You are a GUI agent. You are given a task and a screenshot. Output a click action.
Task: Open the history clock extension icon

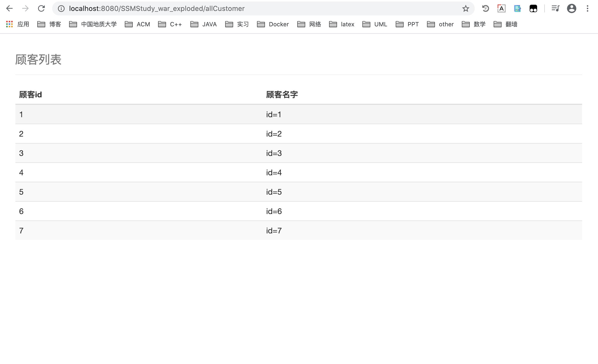pos(485,9)
